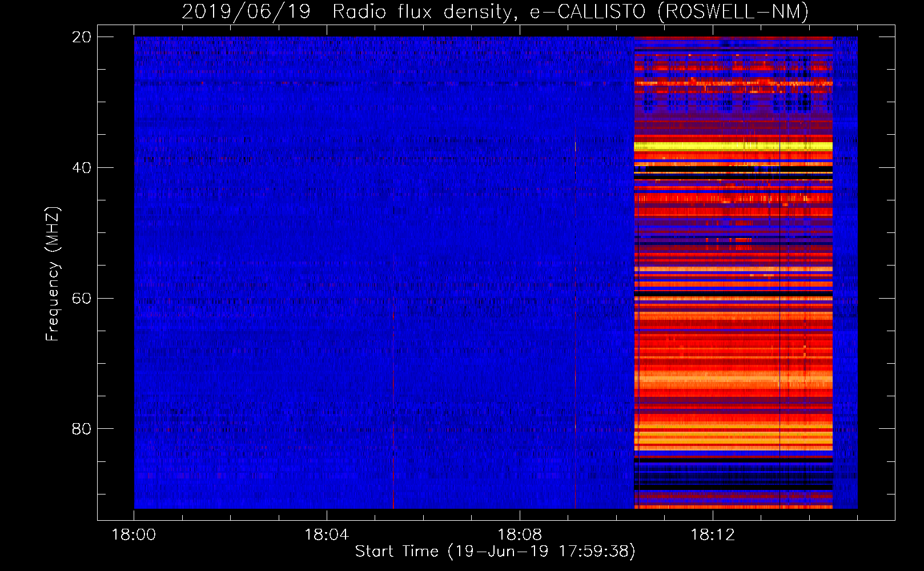
Task: Click the '18:00' time tick label
Action: 134,535
